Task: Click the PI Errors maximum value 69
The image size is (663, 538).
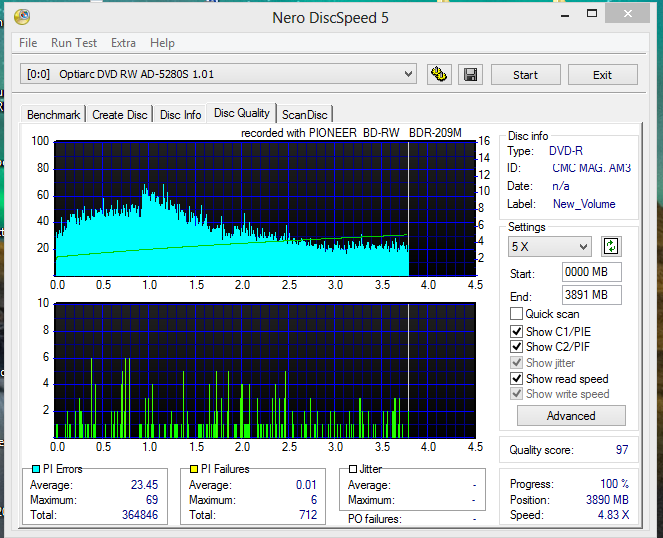Action: pos(152,500)
